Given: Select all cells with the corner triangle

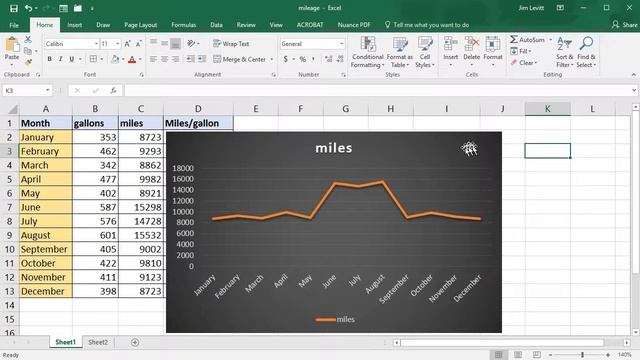Looking at the screenshot, I should pos(13,109).
